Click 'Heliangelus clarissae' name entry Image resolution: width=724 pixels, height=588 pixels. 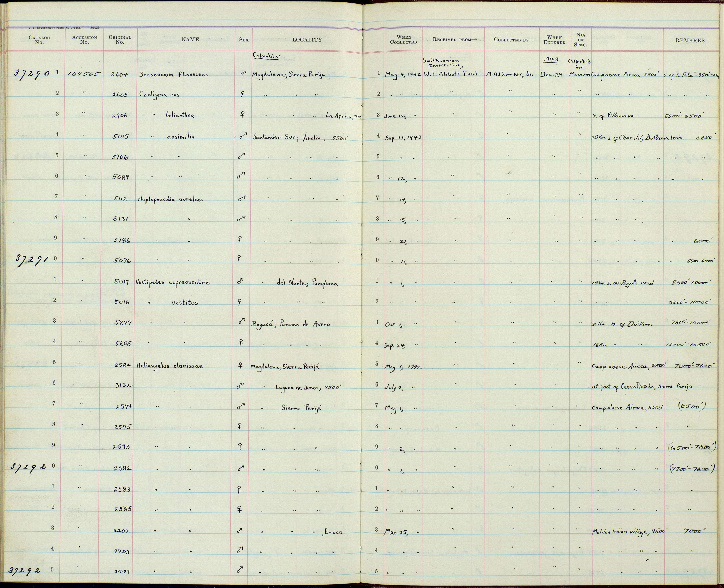pos(170,366)
